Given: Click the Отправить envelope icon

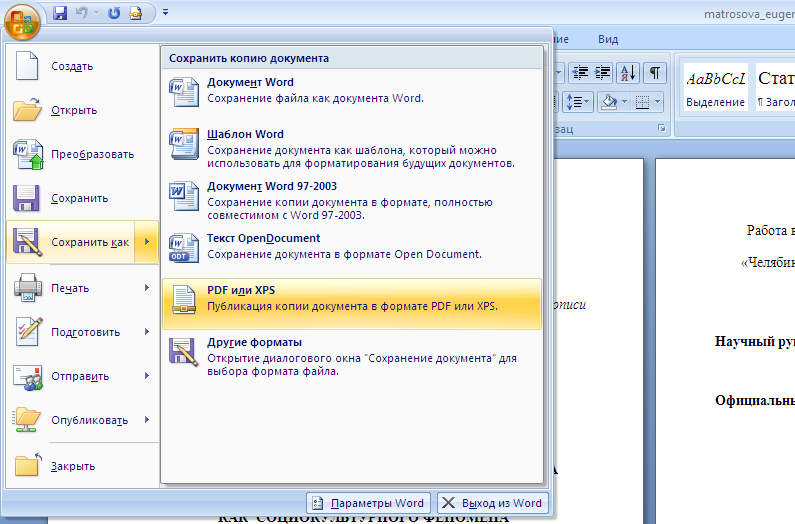Looking at the screenshot, I should [28, 377].
